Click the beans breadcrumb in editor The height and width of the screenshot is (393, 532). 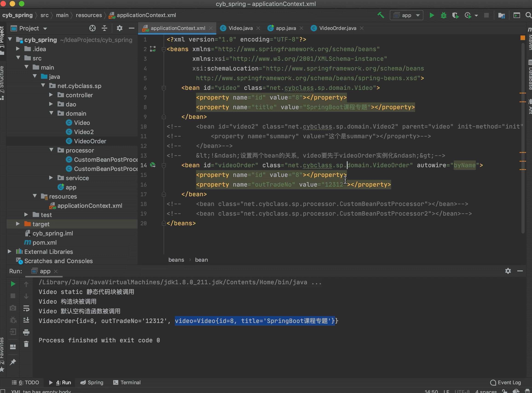[176, 260]
